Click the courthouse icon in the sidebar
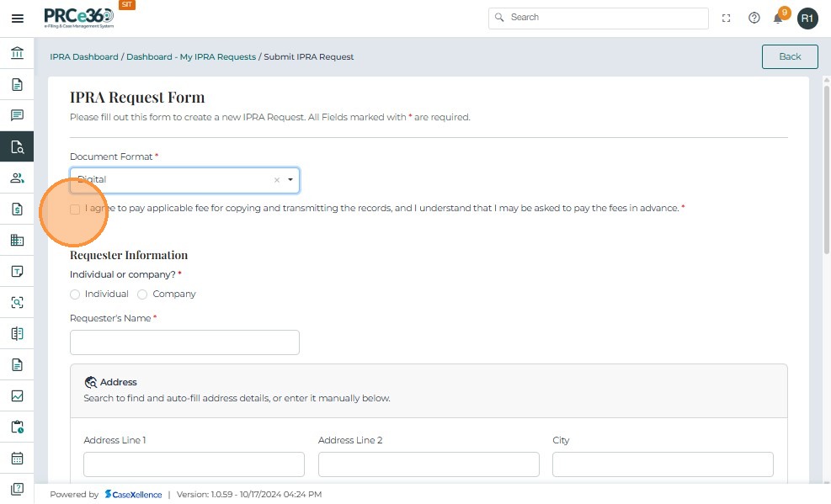This screenshot has height=504, width=831. coord(17,54)
